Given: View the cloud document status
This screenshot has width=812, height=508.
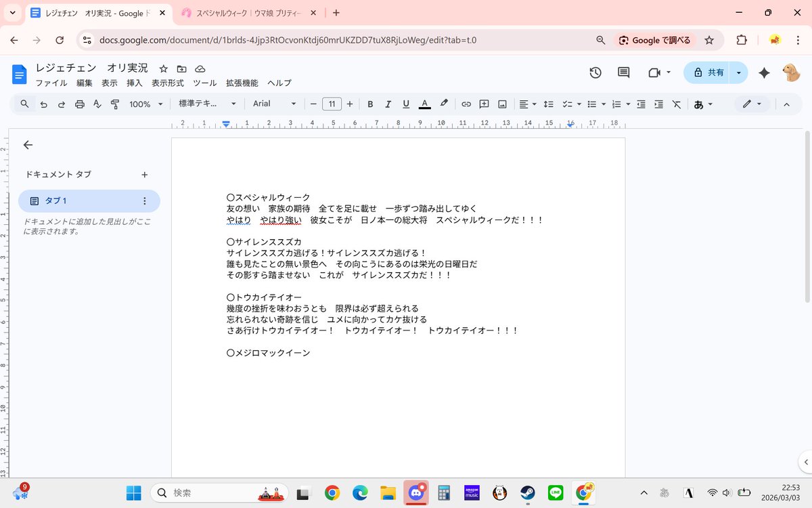Looking at the screenshot, I should click(200, 68).
